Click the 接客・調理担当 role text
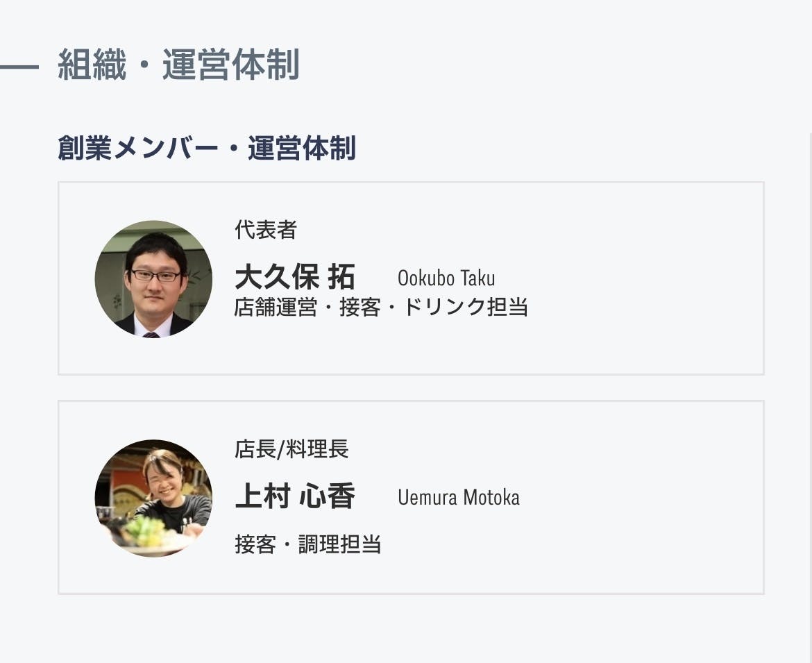The image size is (812, 663). 308,544
